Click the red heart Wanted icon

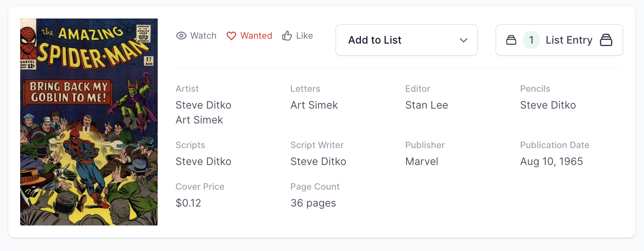click(231, 36)
